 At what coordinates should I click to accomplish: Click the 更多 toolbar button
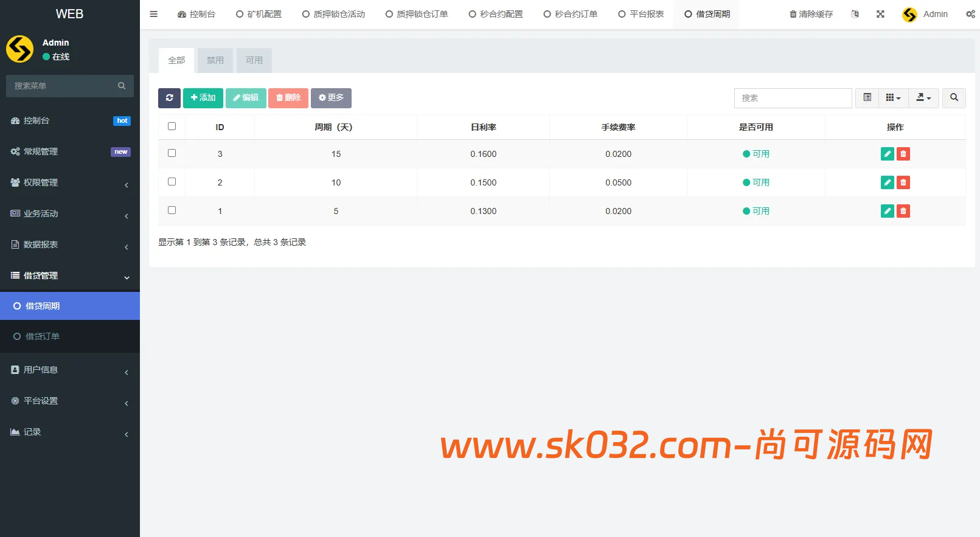point(331,98)
